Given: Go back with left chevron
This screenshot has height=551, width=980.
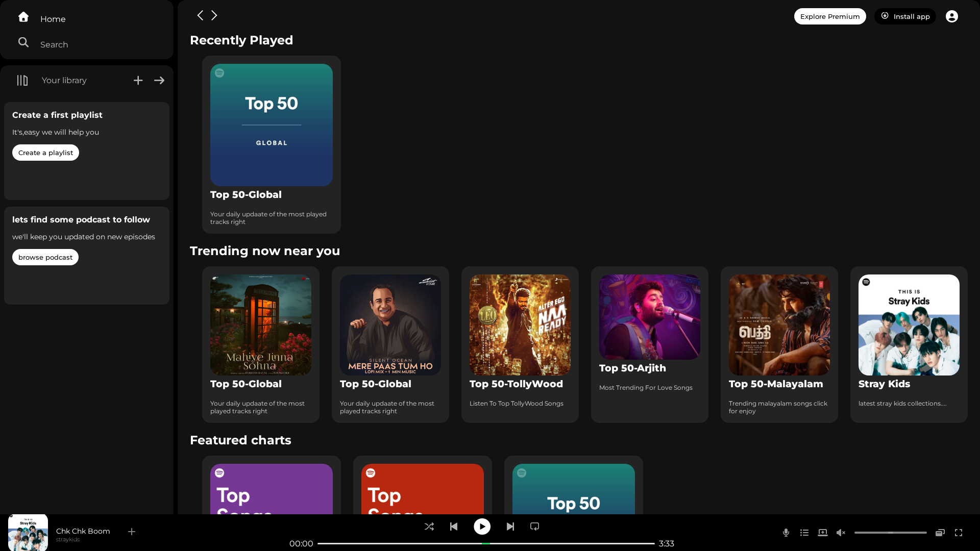Looking at the screenshot, I should pos(200,15).
